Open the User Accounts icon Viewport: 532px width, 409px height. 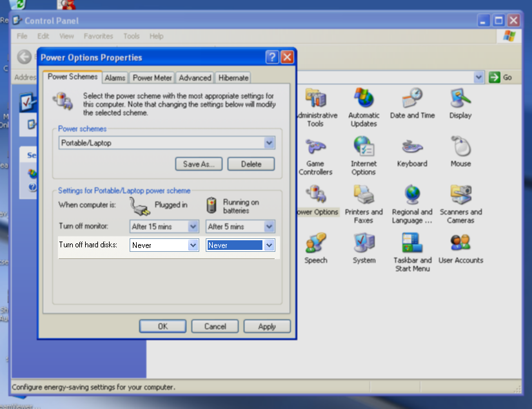[x=461, y=249]
